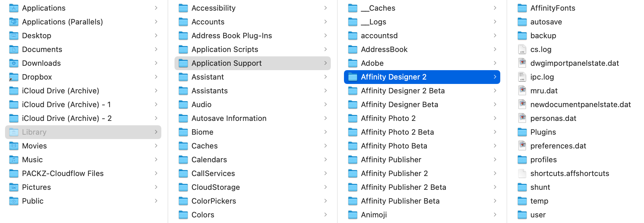Select Affinity Photo 2 Beta folder

422,132
